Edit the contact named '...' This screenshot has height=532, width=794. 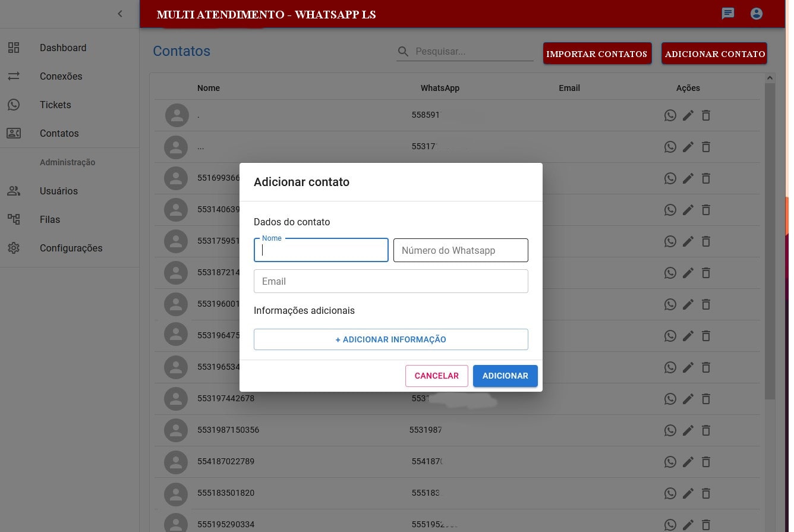coord(688,147)
